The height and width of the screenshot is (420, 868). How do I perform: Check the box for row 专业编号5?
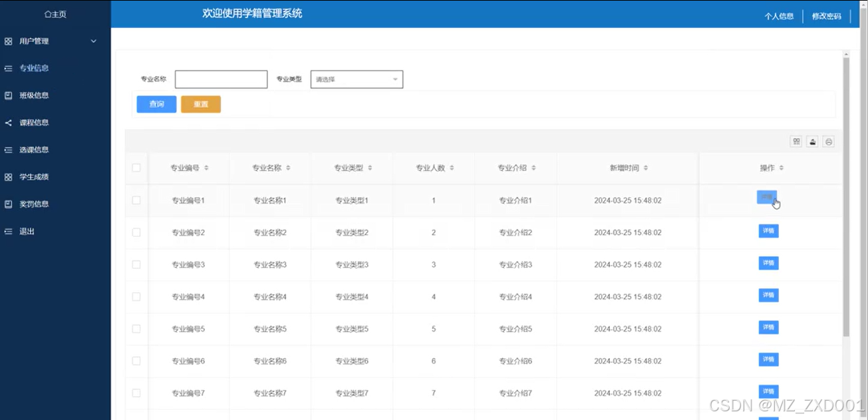(x=136, y=329)
